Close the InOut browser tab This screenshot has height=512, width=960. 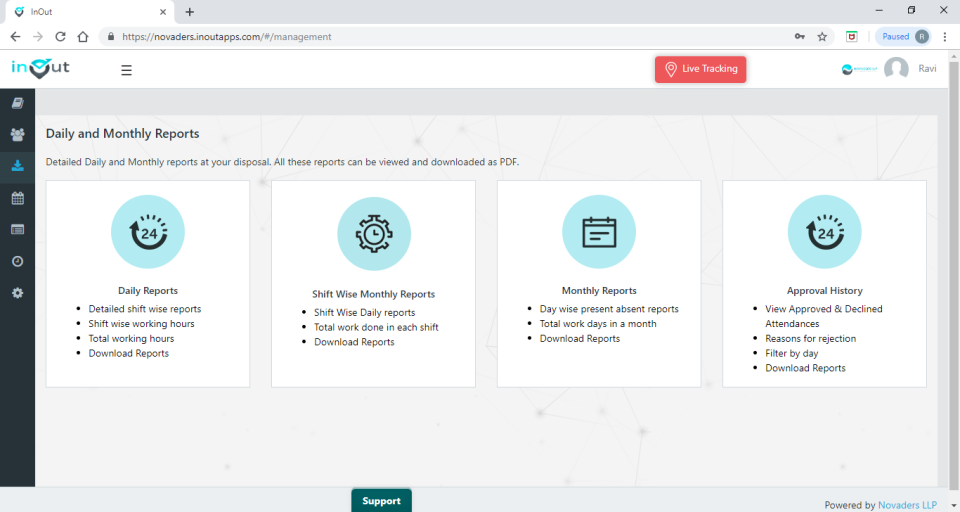163,12
